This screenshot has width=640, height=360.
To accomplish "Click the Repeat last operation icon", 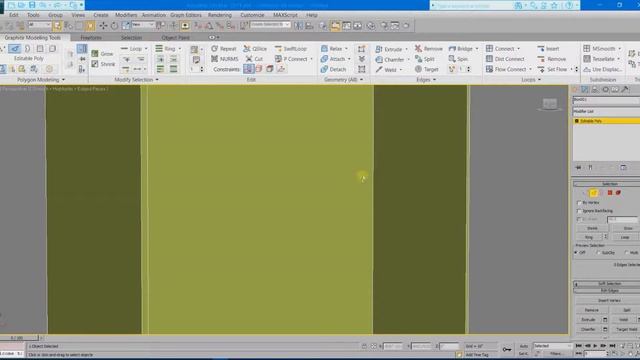I will (215, 49).
